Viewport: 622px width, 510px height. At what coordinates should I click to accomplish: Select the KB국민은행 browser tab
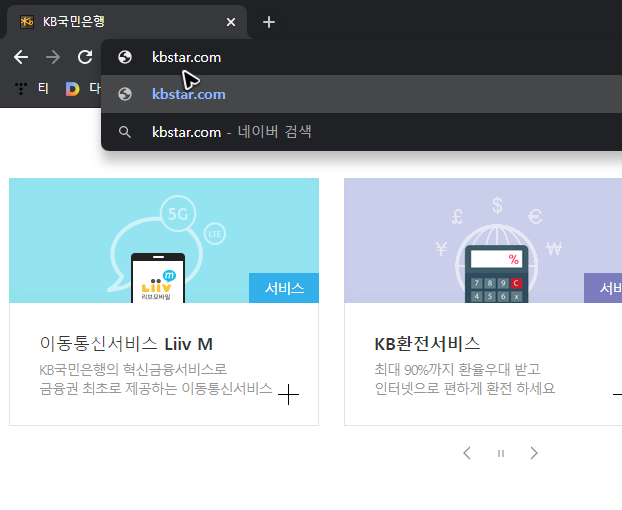coord(127,22)
